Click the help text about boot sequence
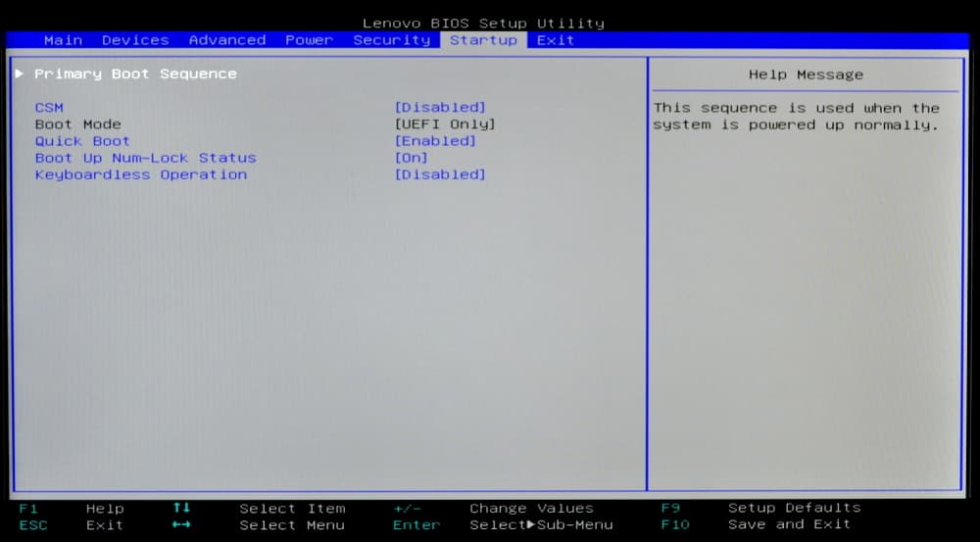The image size is (980, 542). [796, 117]
